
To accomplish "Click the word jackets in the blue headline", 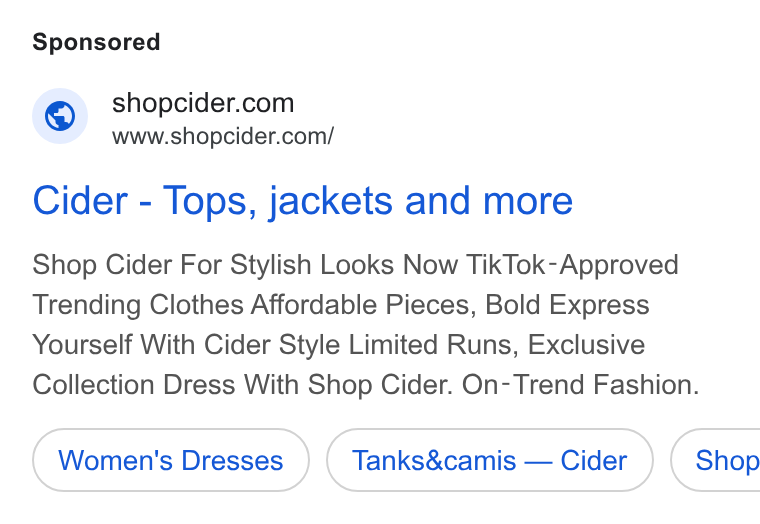I will (331, 201).
